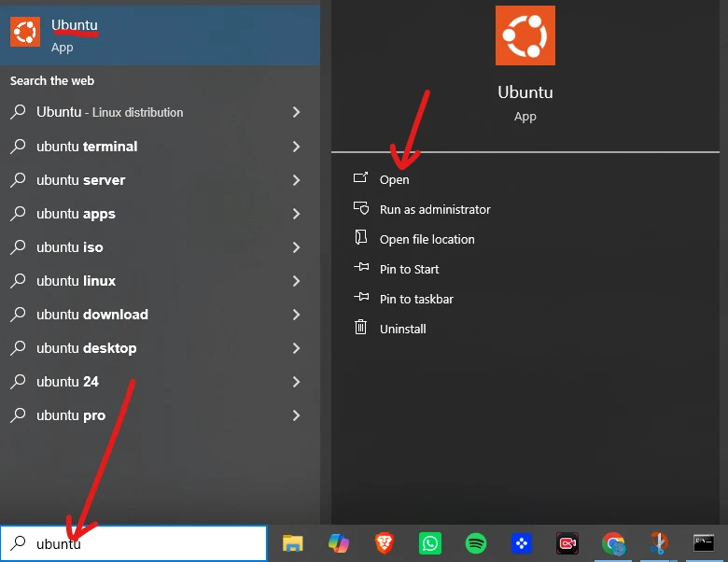Viewport: 728px width, 562px height.
Task: Launch Brave browser from the taskbar
Action: click(x=384, y=543)
